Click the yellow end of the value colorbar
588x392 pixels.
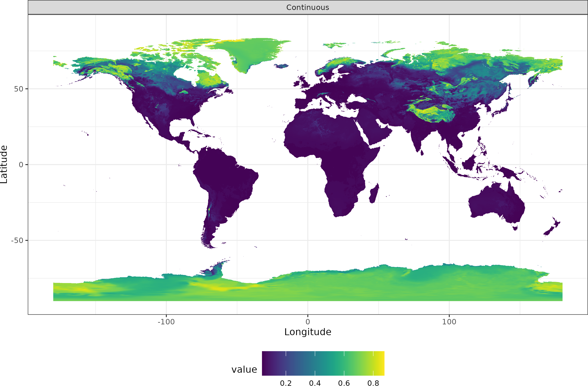point(381,363)
